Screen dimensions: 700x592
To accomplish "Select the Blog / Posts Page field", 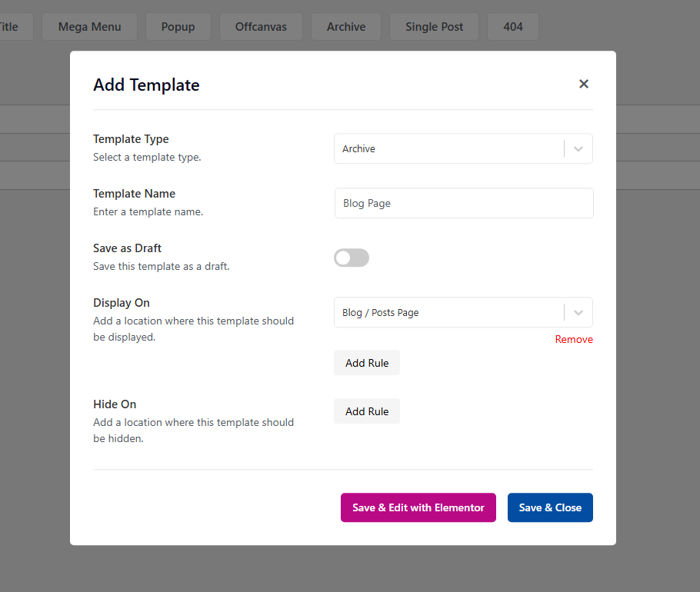I will pyautogui.click(x=463, y=313).
